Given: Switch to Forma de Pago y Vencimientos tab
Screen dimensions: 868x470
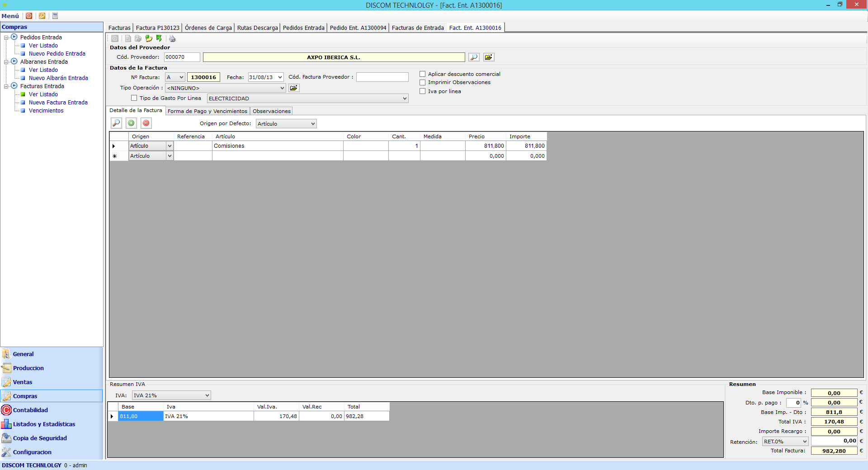Looking at the screenshot, I should point(207,111).
